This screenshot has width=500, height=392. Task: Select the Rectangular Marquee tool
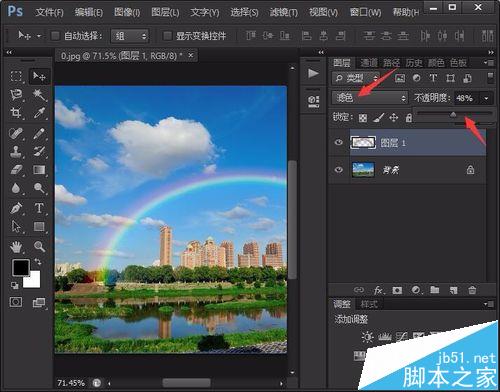point(16,76)
